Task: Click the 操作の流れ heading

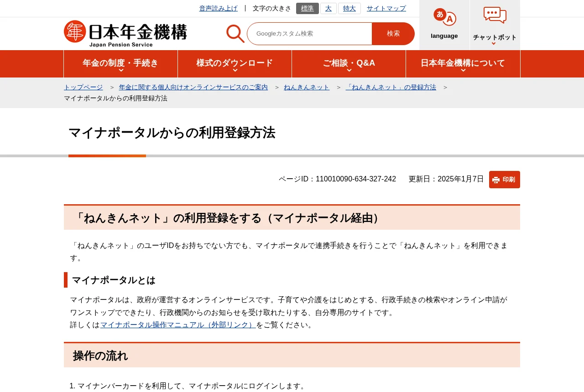Action: pos(100,356)
